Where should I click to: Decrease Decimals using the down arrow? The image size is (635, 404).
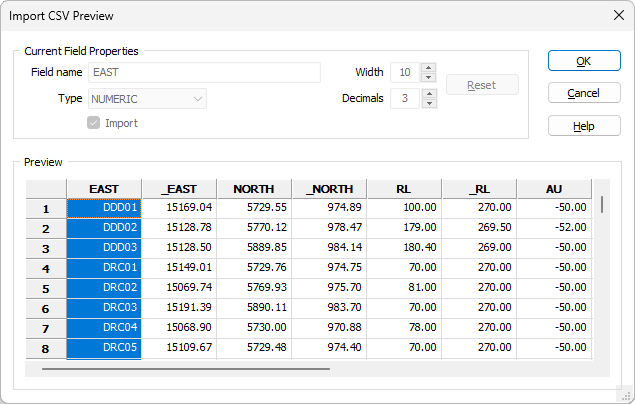[x=429, y=103]
